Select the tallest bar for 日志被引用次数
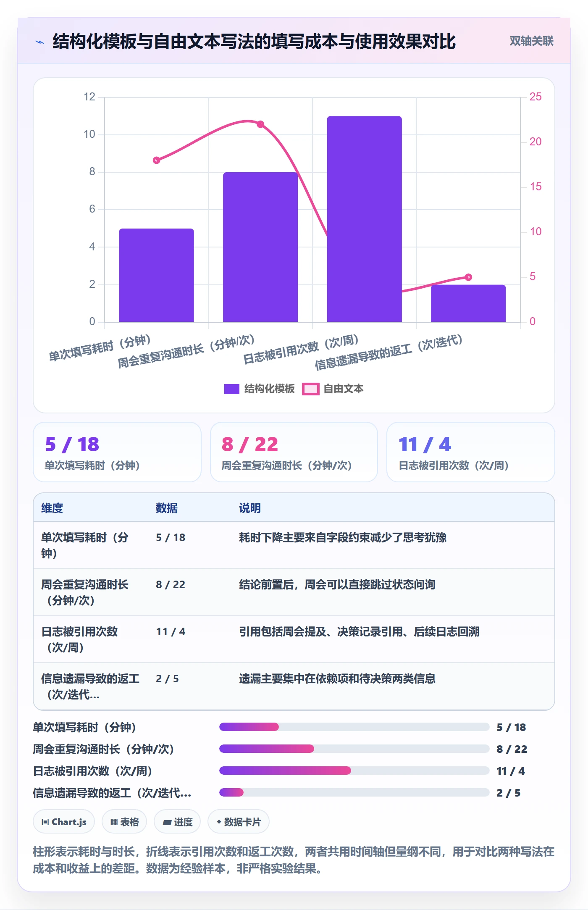The width and height of the screenshot is (588, 910). (x=365, y=219)
